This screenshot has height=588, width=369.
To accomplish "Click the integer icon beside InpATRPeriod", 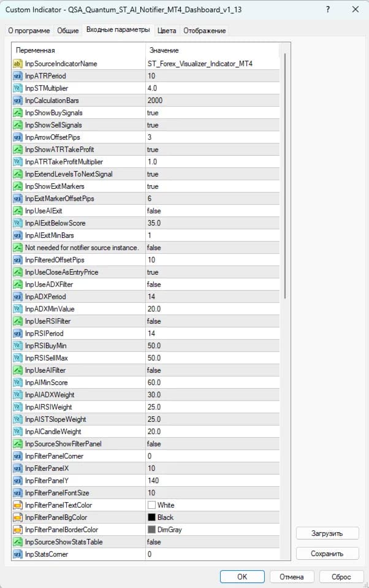I will click(17, 76).
